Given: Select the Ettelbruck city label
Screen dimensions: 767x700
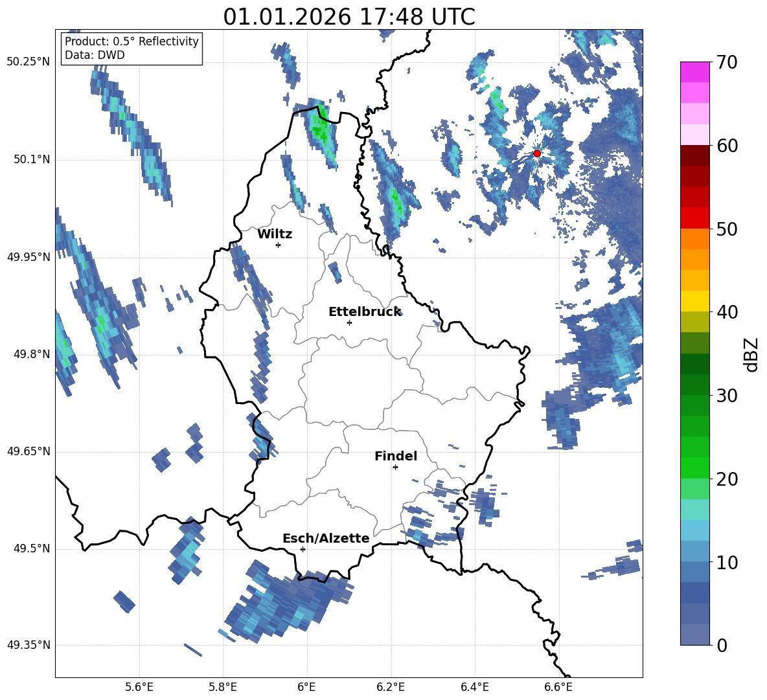Looking at the screenshot, I should (x=365, y=312).
